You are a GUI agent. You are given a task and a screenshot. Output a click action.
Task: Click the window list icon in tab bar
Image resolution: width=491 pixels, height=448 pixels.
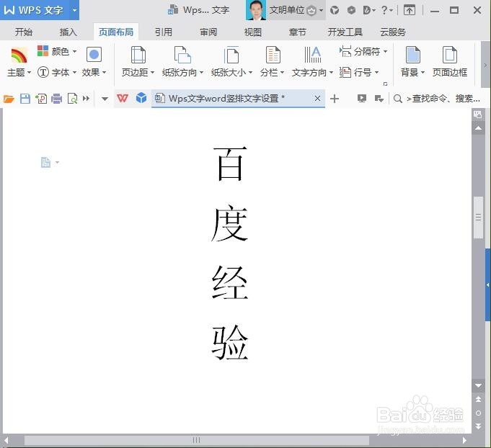(x=379, y=99)
